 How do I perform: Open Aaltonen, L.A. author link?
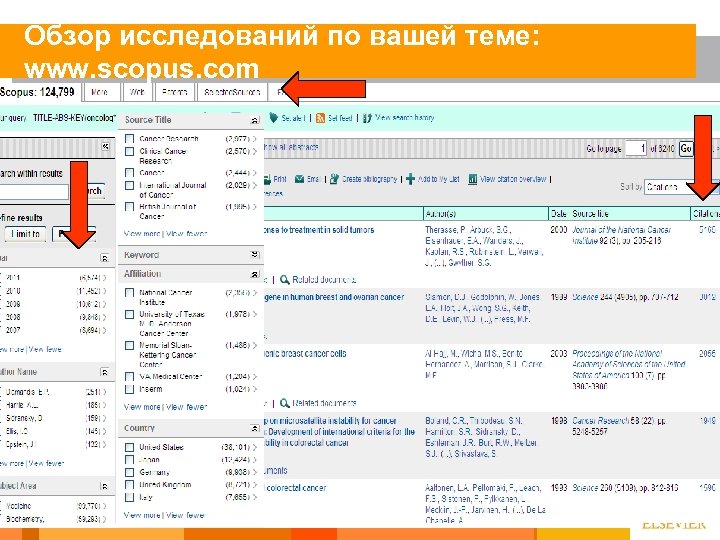pyautogui.click(x=446, y=488)
